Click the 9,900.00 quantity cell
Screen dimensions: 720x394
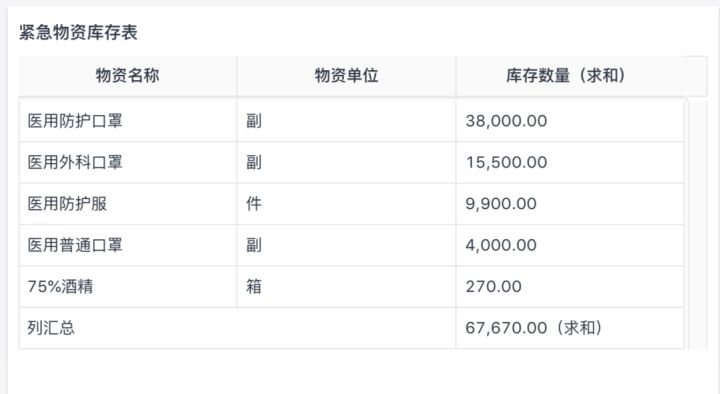(570, 204)
